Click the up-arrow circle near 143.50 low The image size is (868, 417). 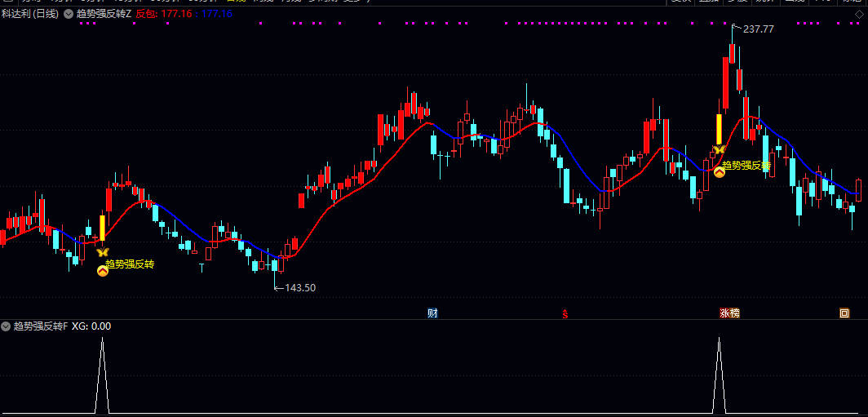click(x=103, y=271)
